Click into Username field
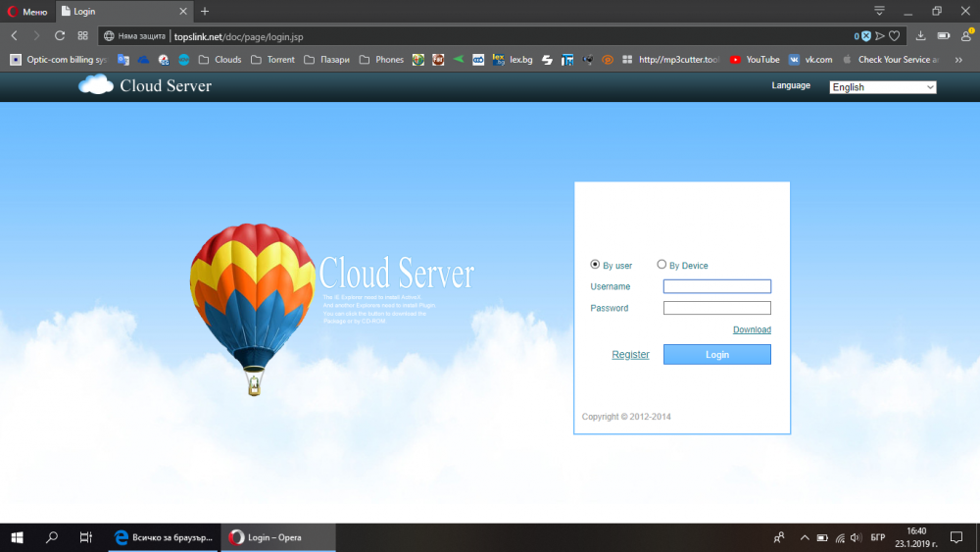 click(717, 286)
